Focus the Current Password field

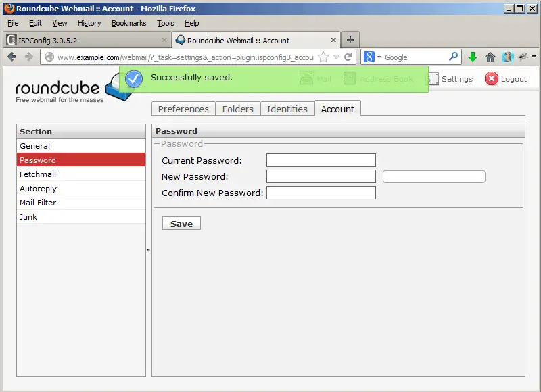[x=321, y=160]
